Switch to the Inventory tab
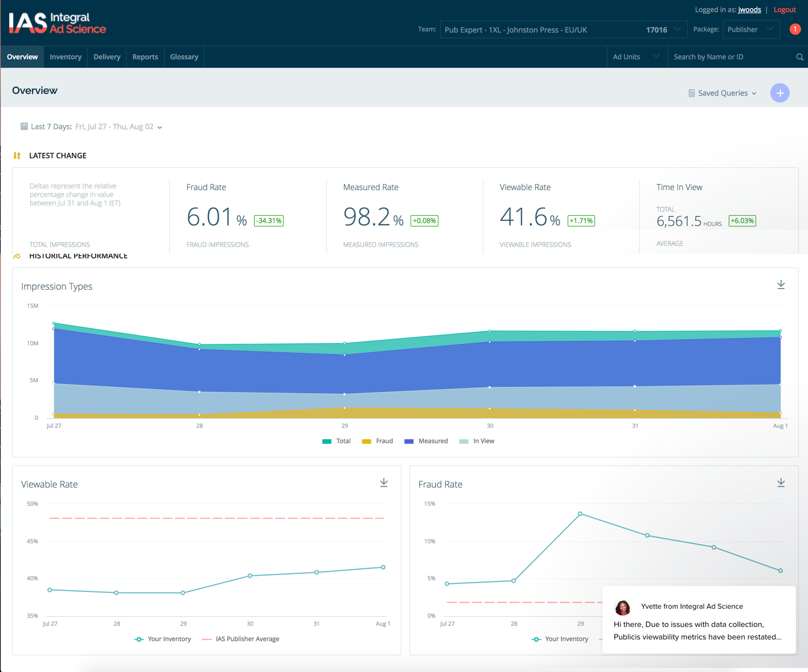 pyautogui.click(x=65, y=57)
